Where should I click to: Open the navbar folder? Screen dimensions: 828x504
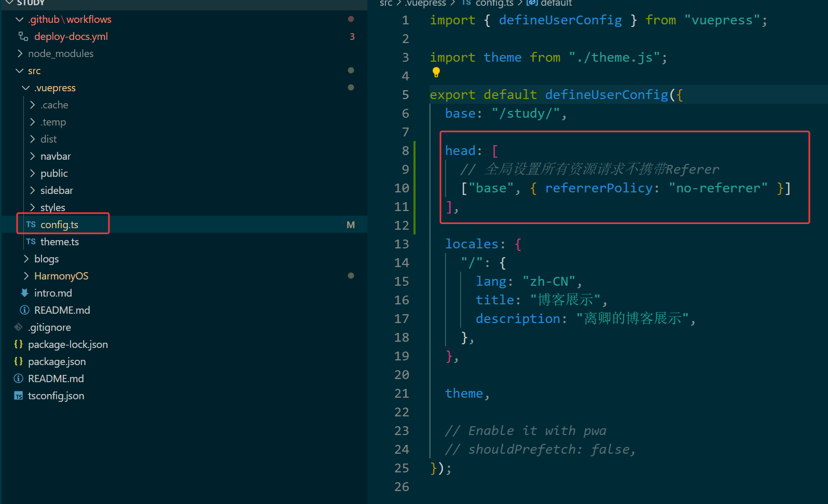click(x=56, y=156)
